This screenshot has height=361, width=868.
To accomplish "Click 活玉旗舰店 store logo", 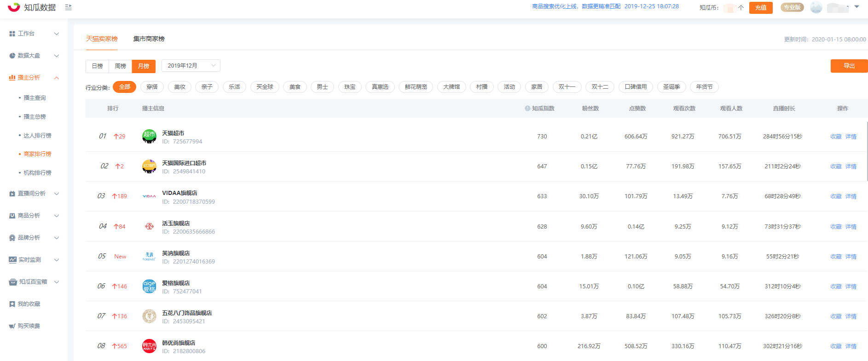I will coord(149,226).
